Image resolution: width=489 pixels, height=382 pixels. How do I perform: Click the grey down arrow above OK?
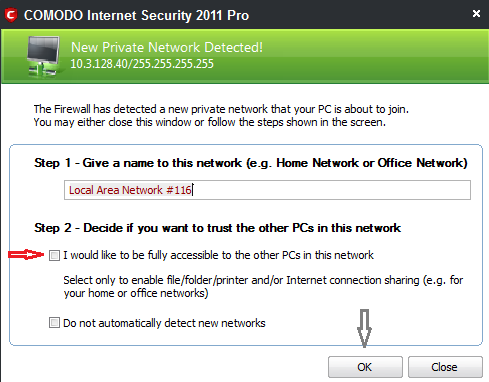pyautogui.click(x=364, y=328)
